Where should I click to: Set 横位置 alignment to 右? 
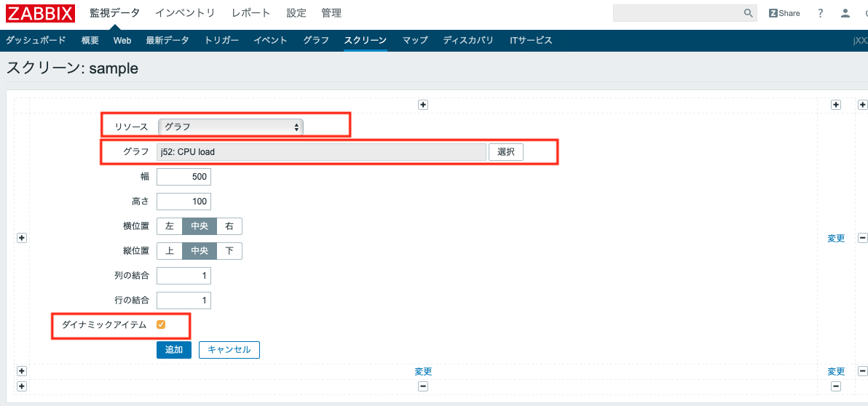pos(229,226)
